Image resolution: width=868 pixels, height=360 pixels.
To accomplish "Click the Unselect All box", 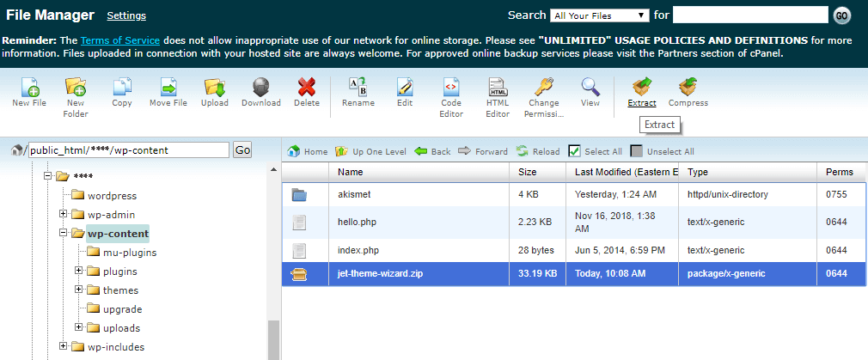I will (x=637, y=151).
